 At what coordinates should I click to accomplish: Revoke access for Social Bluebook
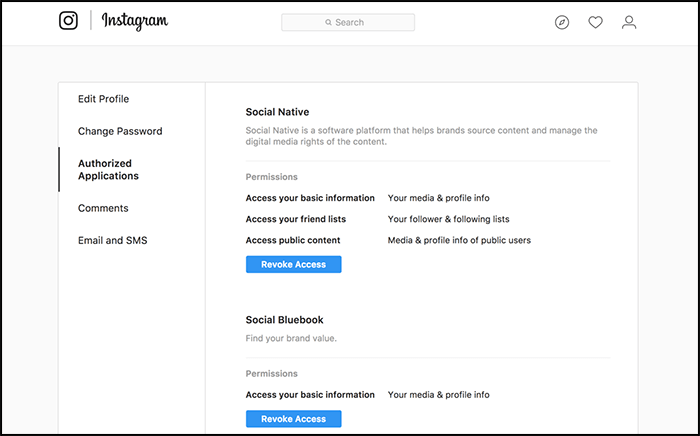(x=293, y=419)
